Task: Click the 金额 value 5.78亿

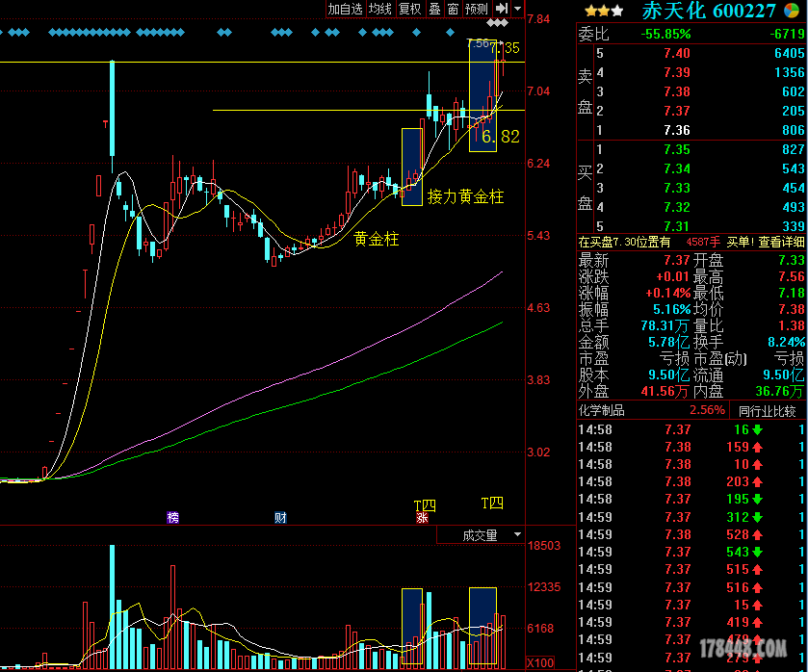Action: [668, 342]
